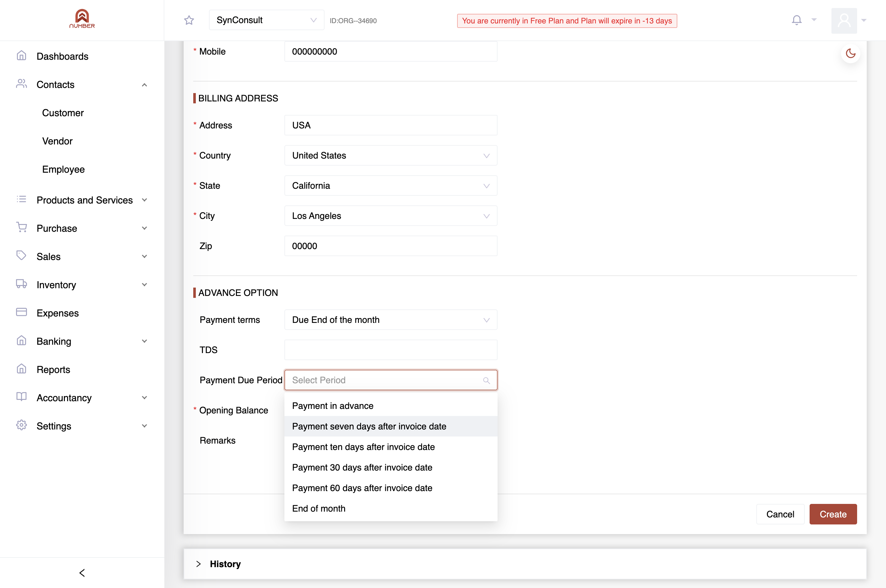
Task: Click the Number app logo
Action: (x=82, y=19)
